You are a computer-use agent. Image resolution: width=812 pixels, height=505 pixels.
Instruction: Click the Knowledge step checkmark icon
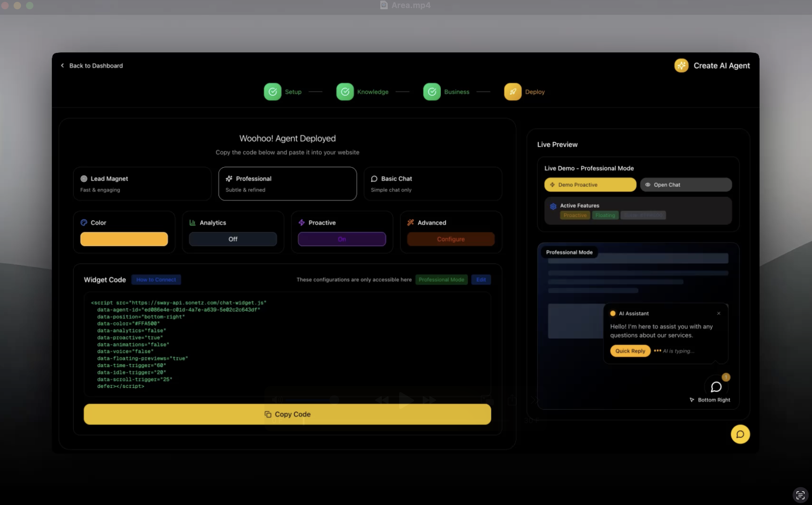click(x=344, y=91)
